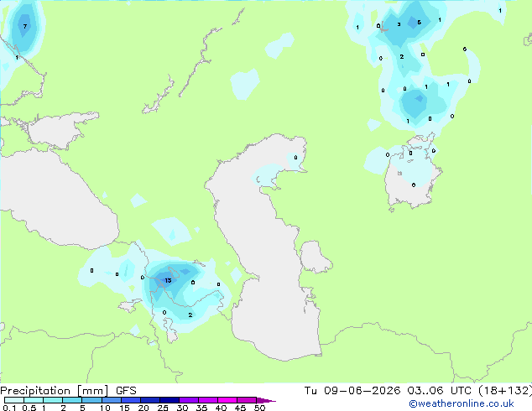532x411 pixels.
Task: Click the date 'Tu 09-06-2026'
Action: 352,391
